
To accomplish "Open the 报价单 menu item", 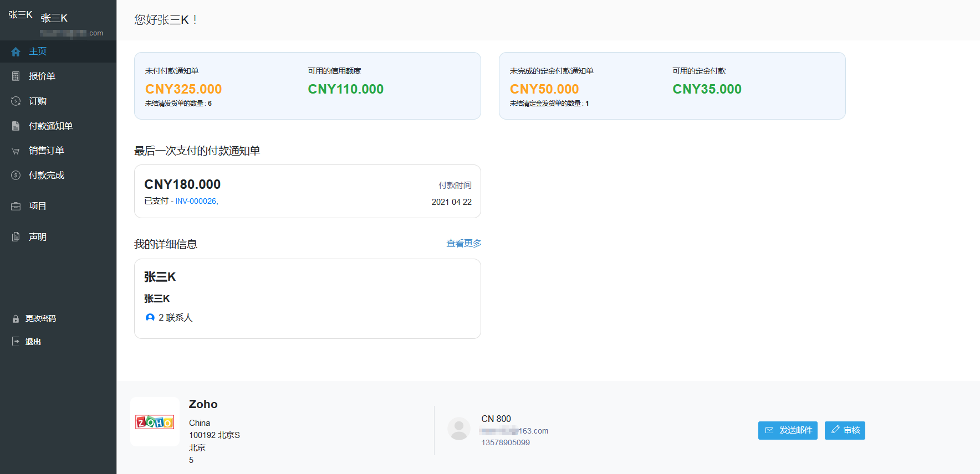I will click(x=42, y=76).
